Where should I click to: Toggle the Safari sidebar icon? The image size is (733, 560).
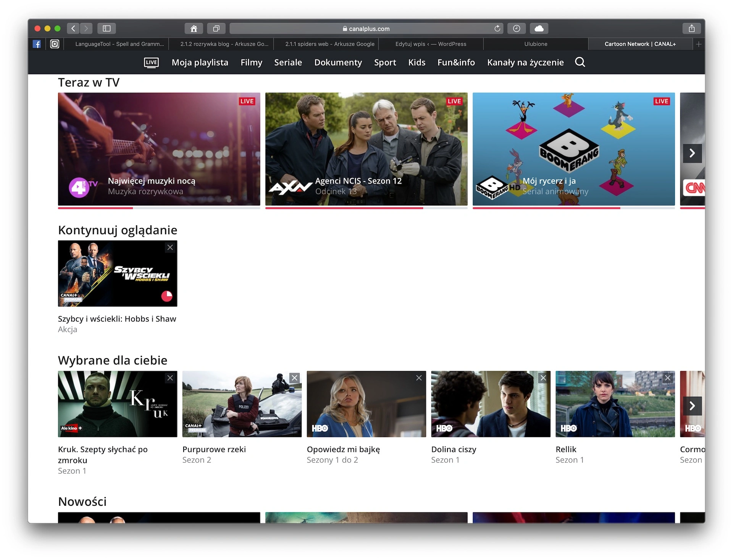[x=107, y=29]
